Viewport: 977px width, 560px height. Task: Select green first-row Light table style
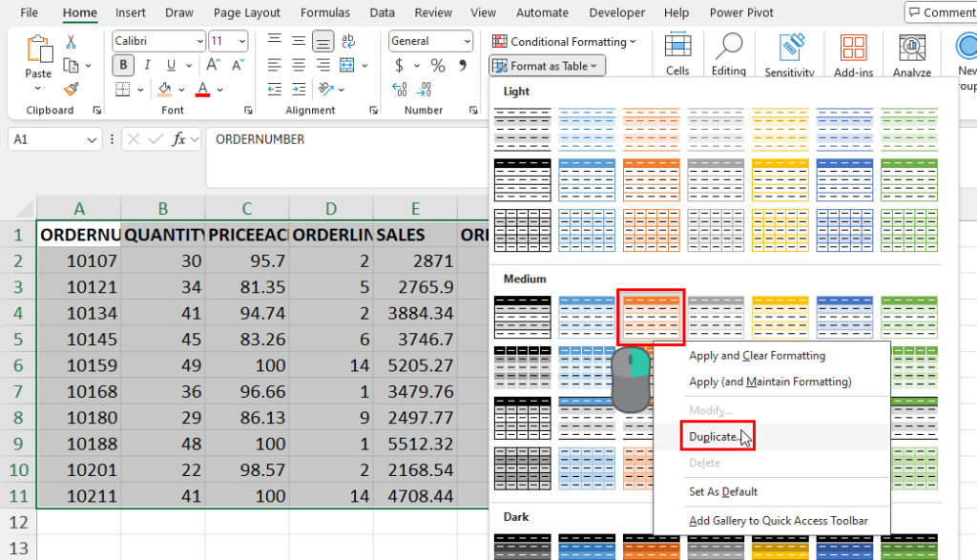point(909,130)
